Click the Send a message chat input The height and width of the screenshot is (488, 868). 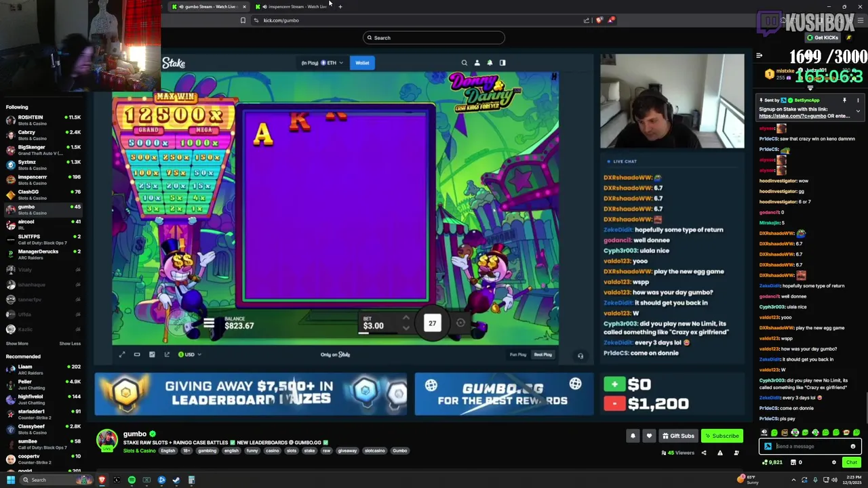tap(810, 447)
